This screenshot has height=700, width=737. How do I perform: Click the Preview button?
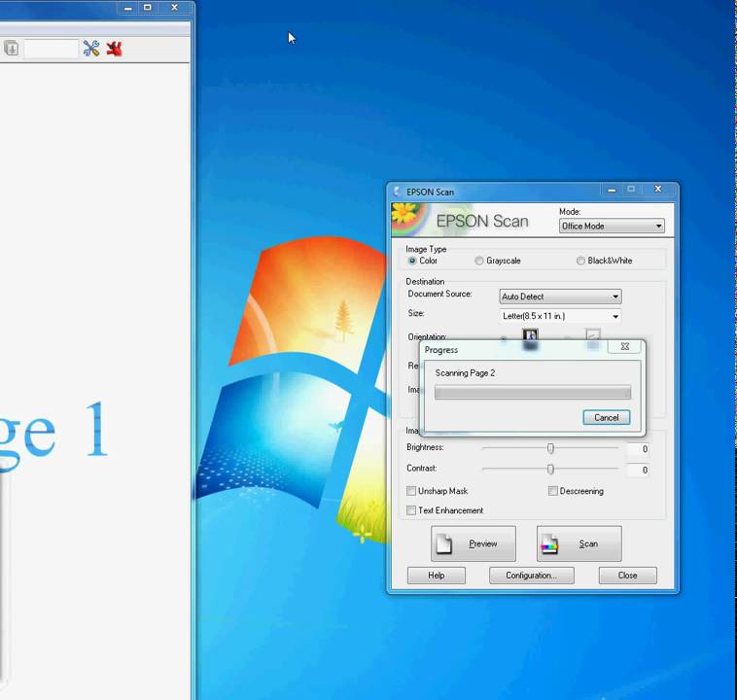(x=474, y=543)
